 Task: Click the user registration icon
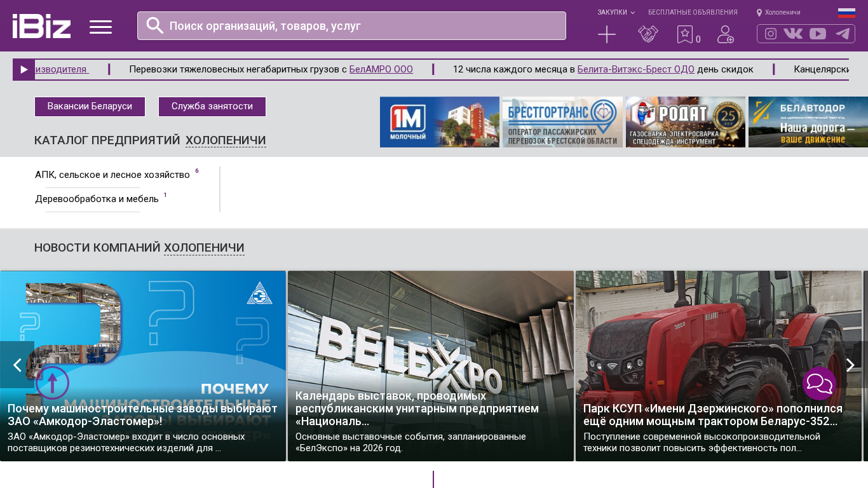click(725, 34)
